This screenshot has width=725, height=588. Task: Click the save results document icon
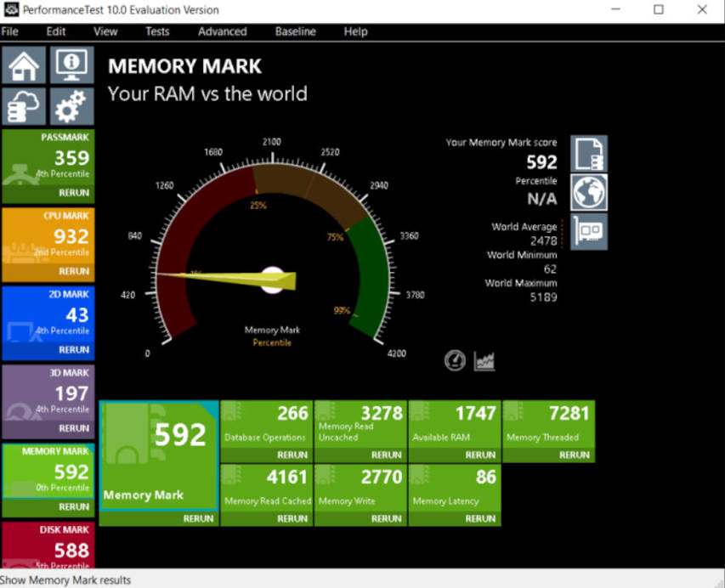pos(589,154)
